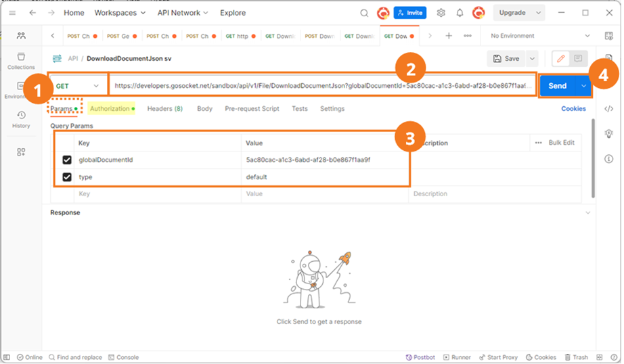
Task: Collapse the Response panel chevron
Action: 587,213
